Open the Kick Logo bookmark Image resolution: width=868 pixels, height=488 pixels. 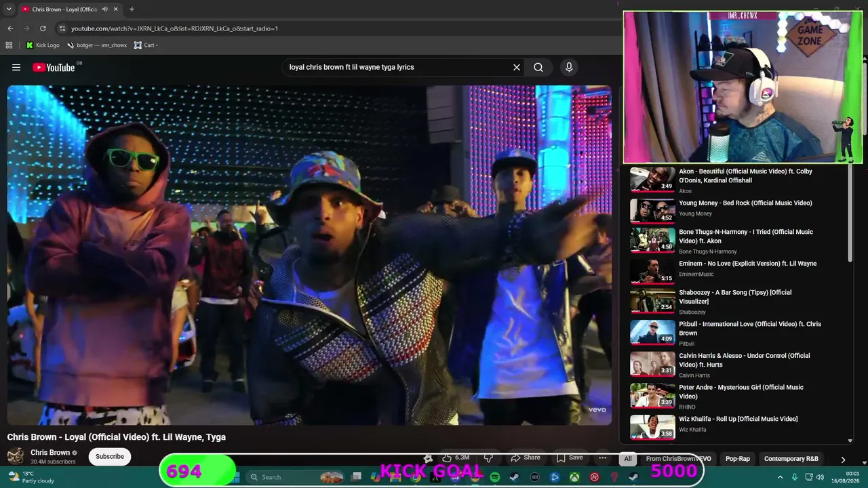pyautogui.click(x=43, y=45)
